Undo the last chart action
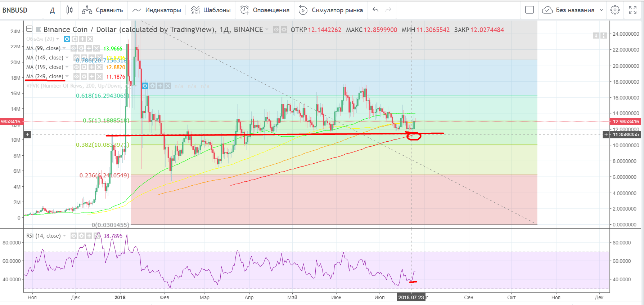The width and height of the screenshot is (644, 305). [x=375, y=10]
